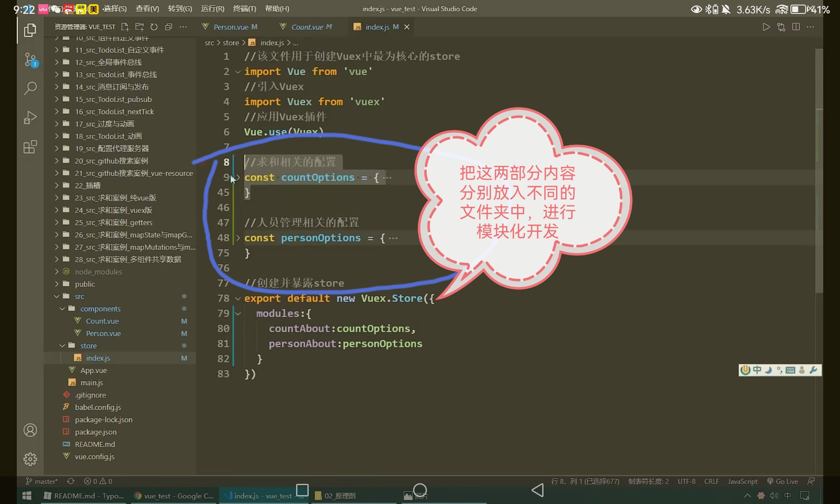Collapse all folders in explorer
The height and width of the screenshot is (504, 840).
point(168,27)
